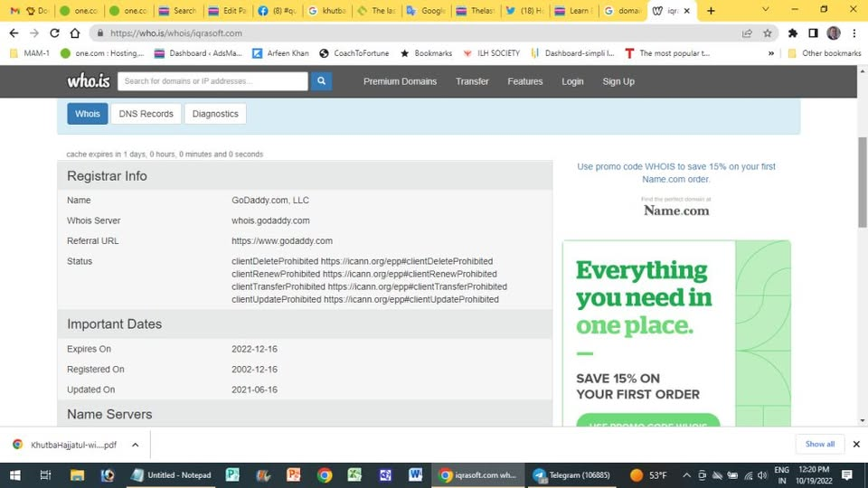This screenshot has width=868, height=488.
Task: Open the Transfer menu item
Action: [472, 81]
